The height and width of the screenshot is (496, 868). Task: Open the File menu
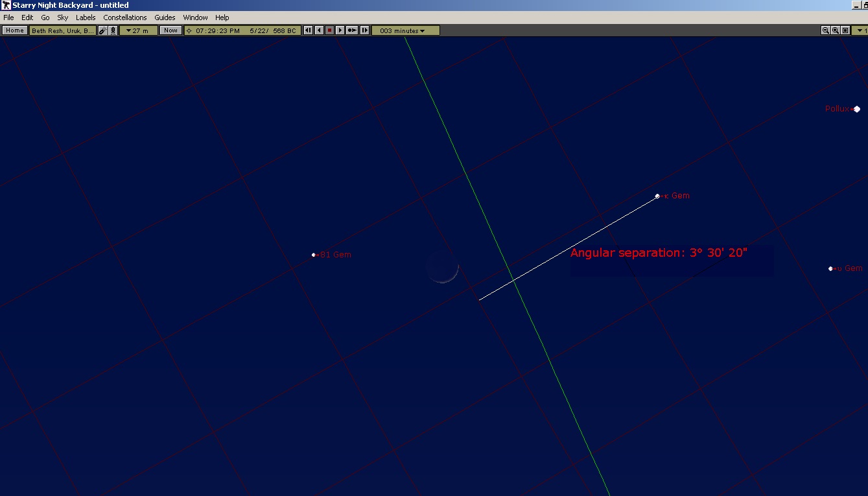click(8, 18)
